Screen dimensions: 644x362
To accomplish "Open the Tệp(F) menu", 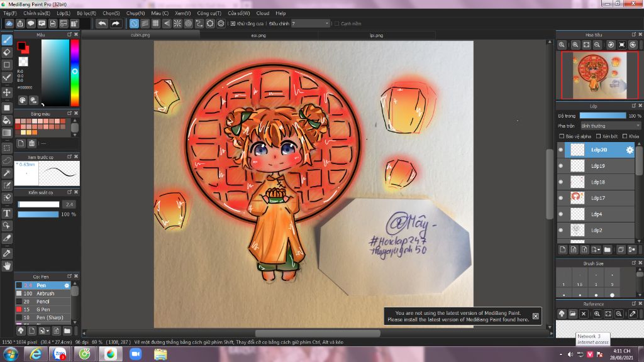I will click(10, 13).
